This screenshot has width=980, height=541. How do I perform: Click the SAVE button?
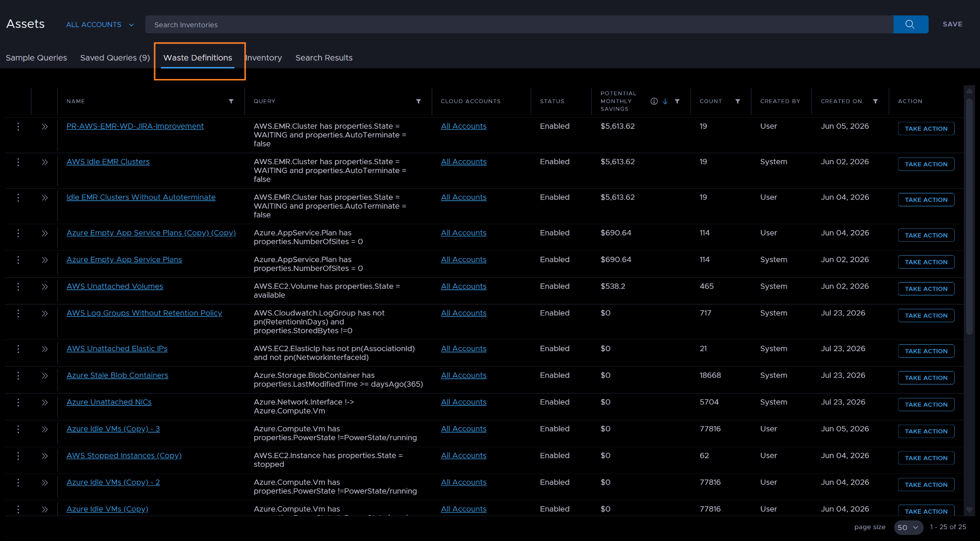tap(952, 24)
